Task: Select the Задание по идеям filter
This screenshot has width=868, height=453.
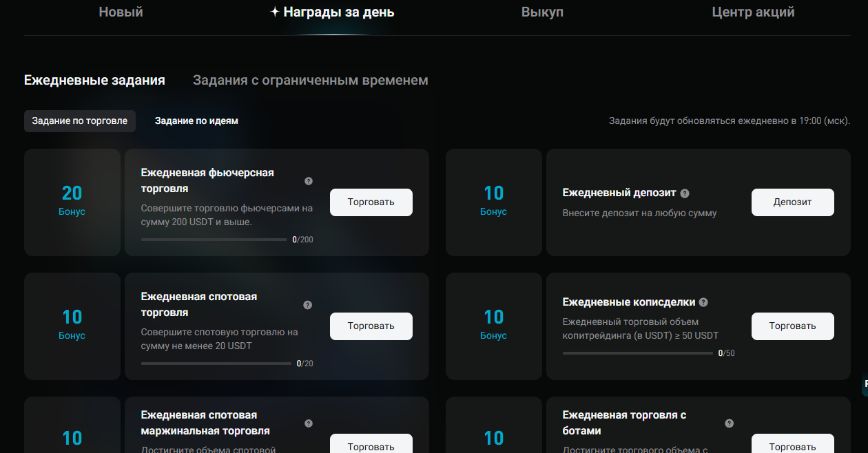Action: pos(196,120)
